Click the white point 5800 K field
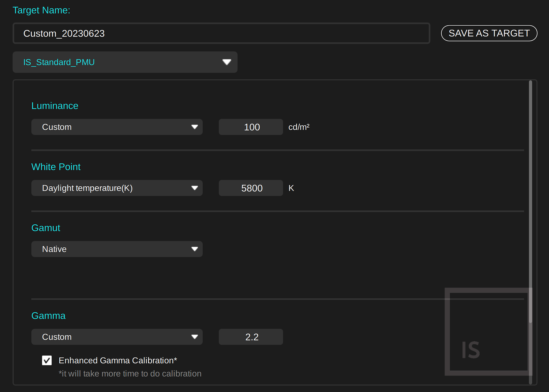This screenshot has height=392, width=549. (251, 188)
